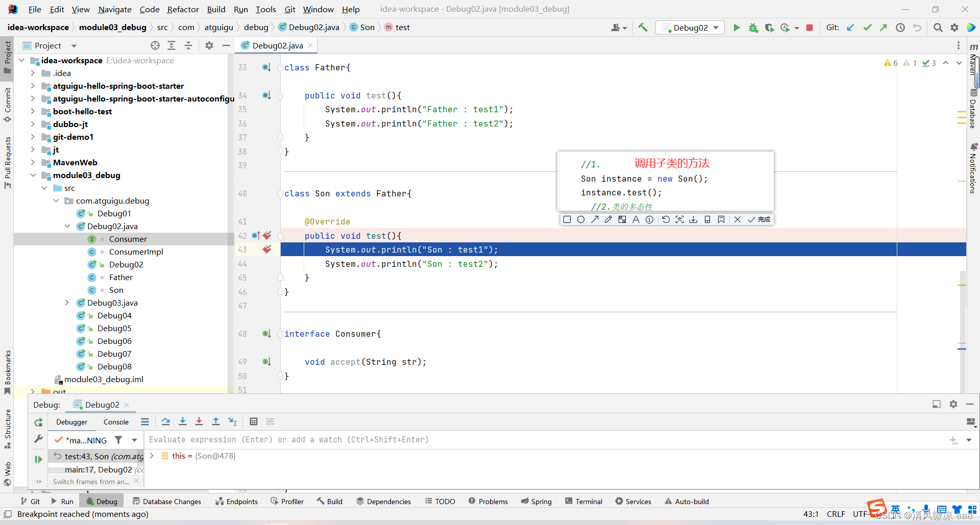Screen dimensions: 980x525
Task: Switch to the Console tab
Action: [x=116, y=422]
